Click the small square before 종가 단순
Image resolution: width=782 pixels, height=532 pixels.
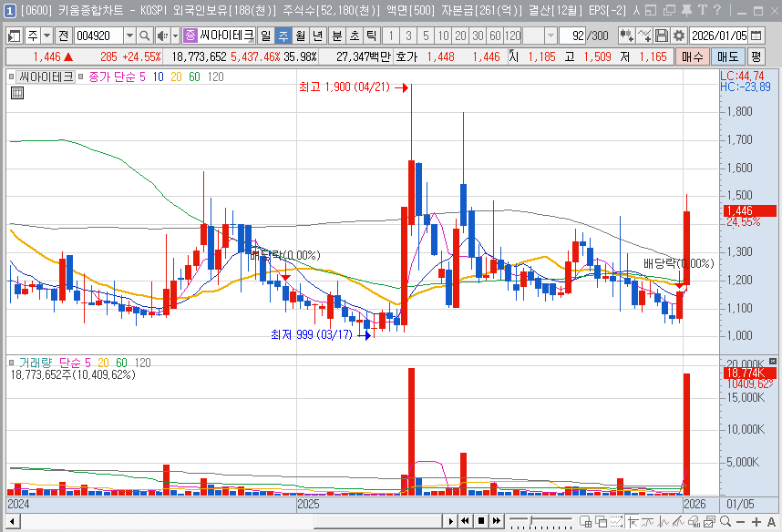(x=81, y=77)
